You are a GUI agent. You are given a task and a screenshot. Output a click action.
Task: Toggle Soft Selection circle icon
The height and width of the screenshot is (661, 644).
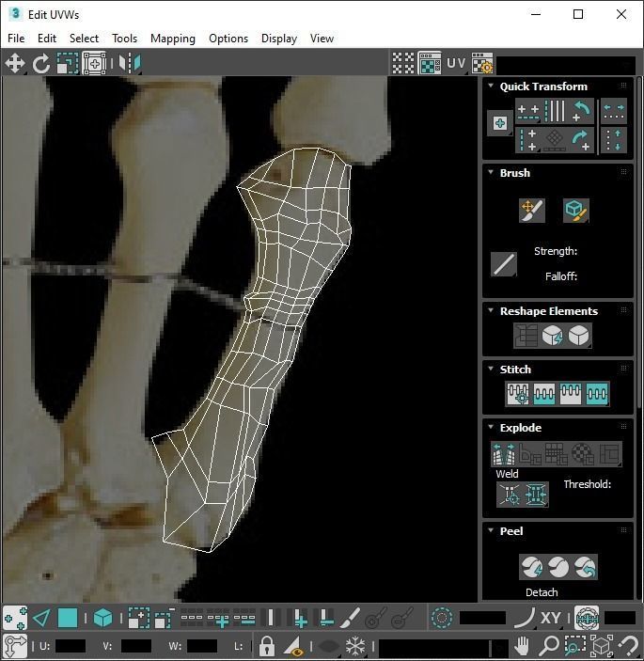click(x=442, y=619)
